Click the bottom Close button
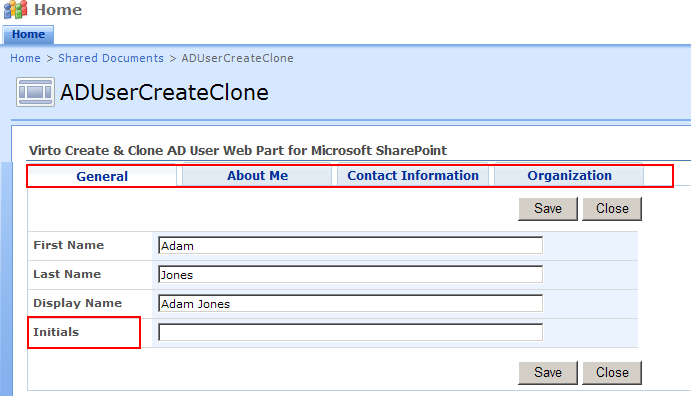This screenshot has height=396, width=691. pyautogui.click(x=612, y=373)
